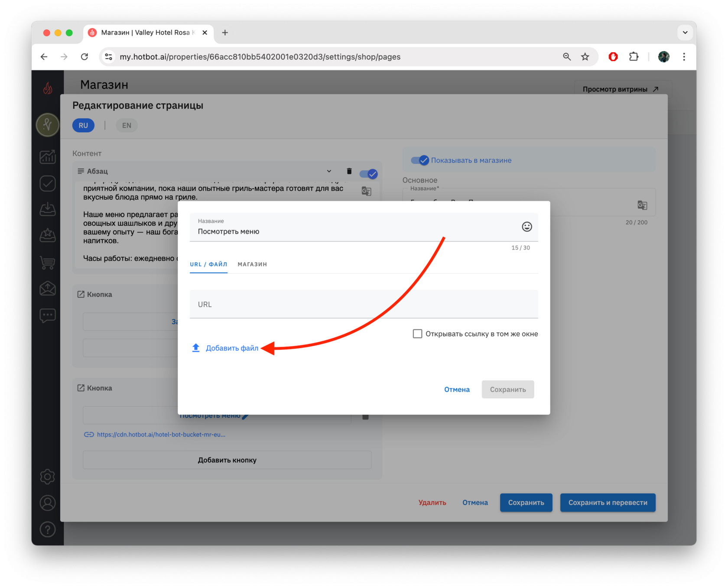Switch to the МАГАЗИН tab
Screen dimensions: 728x587
pyautogui.click(x=252, y=264)
